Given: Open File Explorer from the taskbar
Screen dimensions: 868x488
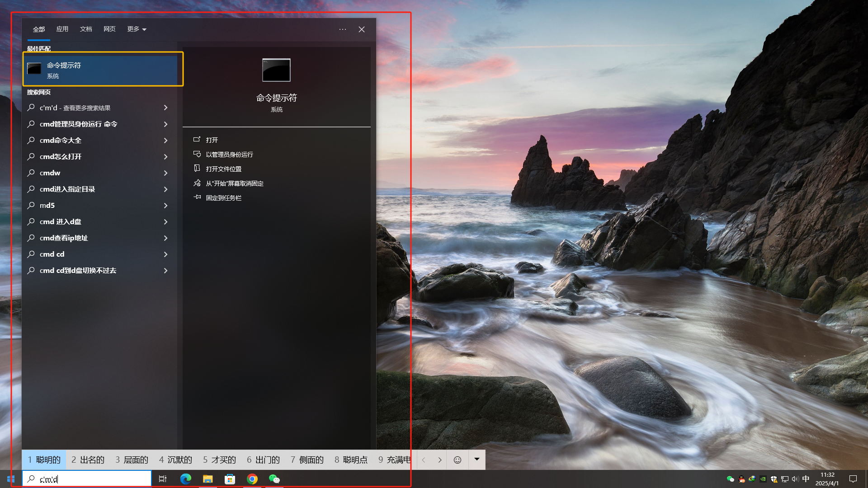Looking at the screenshot, I should pyautogui.click(x=208, y=479).
